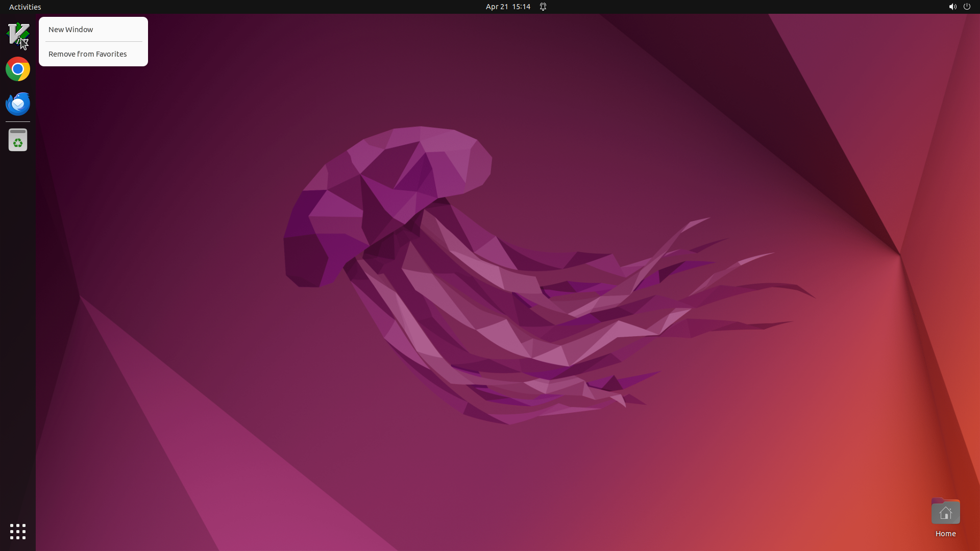Click the volume speaker icon in top bar
This screenshot has height=551, width=980.
pos(952,7)
